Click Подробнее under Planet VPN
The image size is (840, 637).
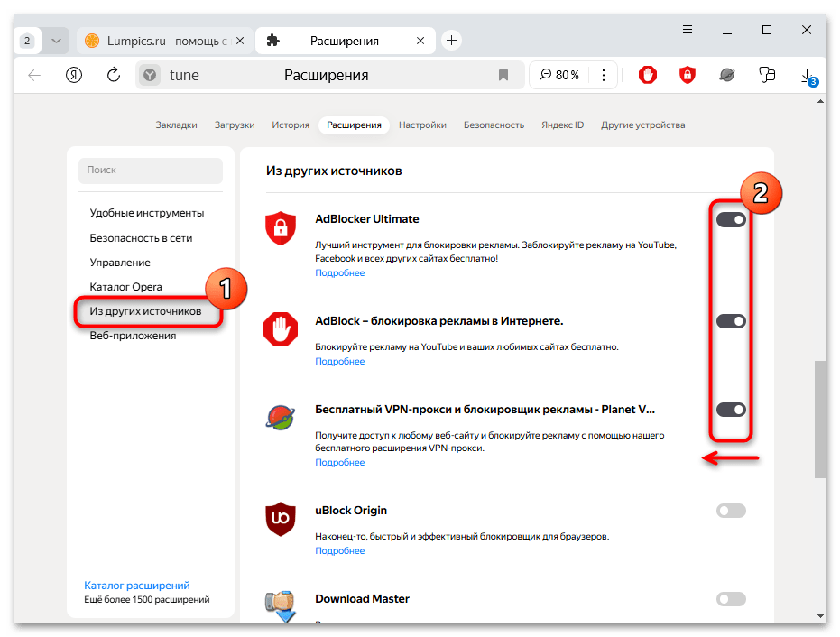[x=339, y=462]
